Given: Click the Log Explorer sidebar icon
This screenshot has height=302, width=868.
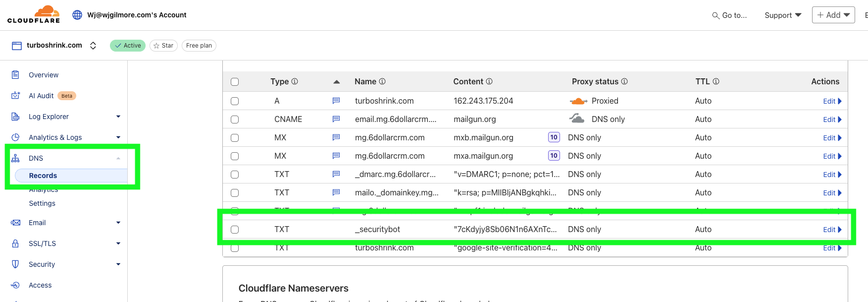Looking at the screenshot, I should [15, 117].
